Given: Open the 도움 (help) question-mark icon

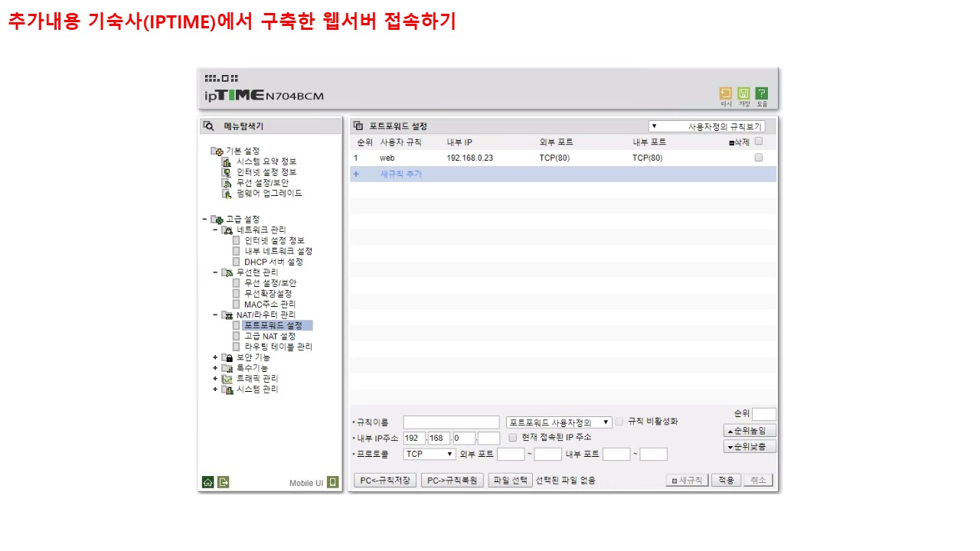Looking at the screenshot, I should (762, 93).
